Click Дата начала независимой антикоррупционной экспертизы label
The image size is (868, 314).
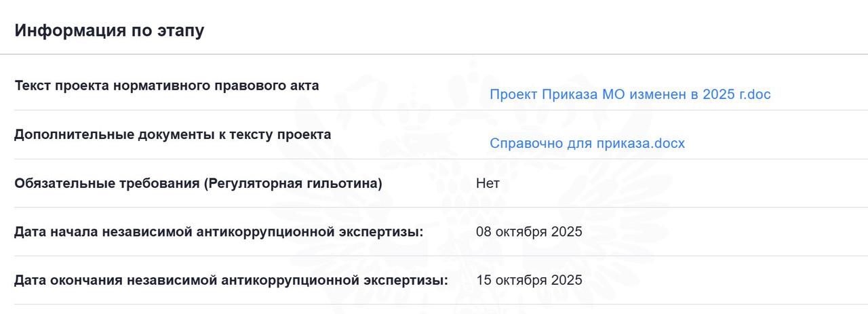[218, 232]
